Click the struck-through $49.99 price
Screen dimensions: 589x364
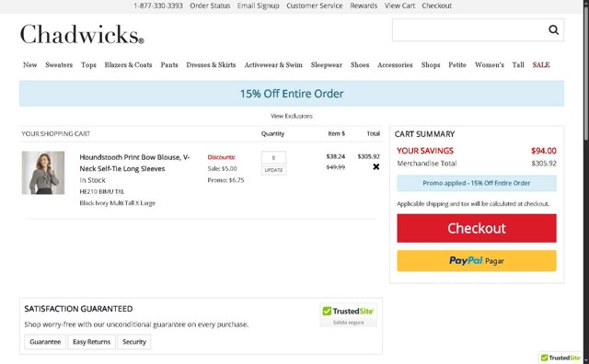pyautogui.click(x=335, y=167)
